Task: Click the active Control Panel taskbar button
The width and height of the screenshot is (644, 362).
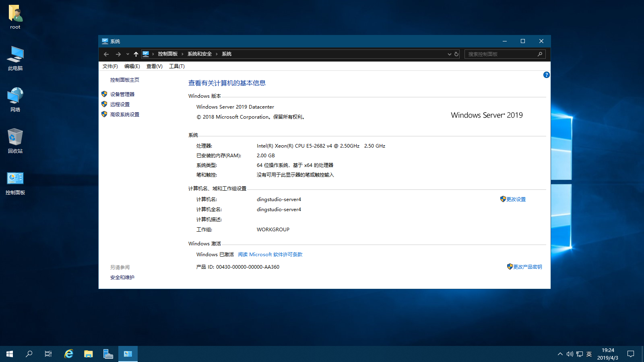Action: 128,354
